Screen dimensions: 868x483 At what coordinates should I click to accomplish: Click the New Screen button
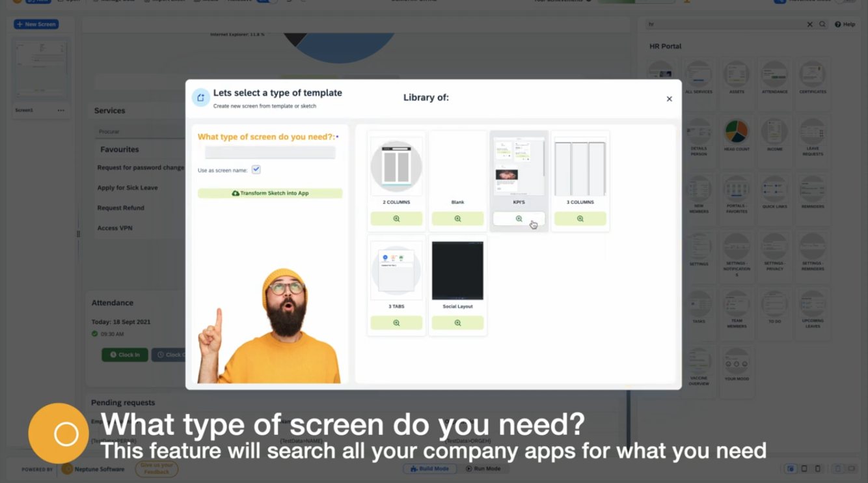(x=36, y=24)
